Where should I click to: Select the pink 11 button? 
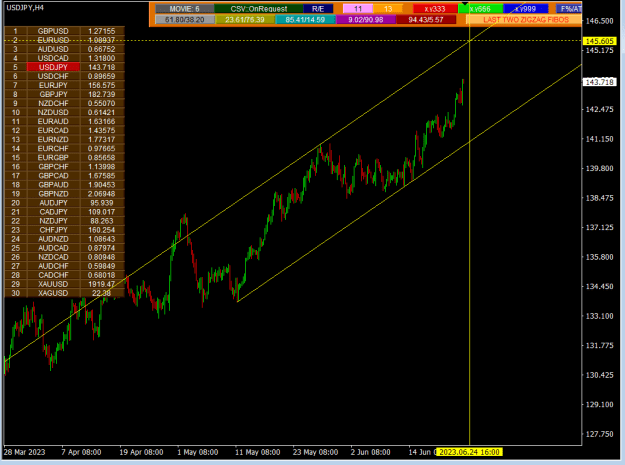pos(358,9)
